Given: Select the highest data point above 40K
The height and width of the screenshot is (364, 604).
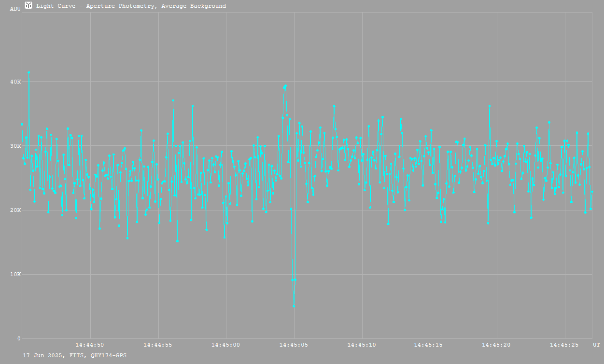Looking at the screenshot, I should pyautogui.click(x=28, y=72).
